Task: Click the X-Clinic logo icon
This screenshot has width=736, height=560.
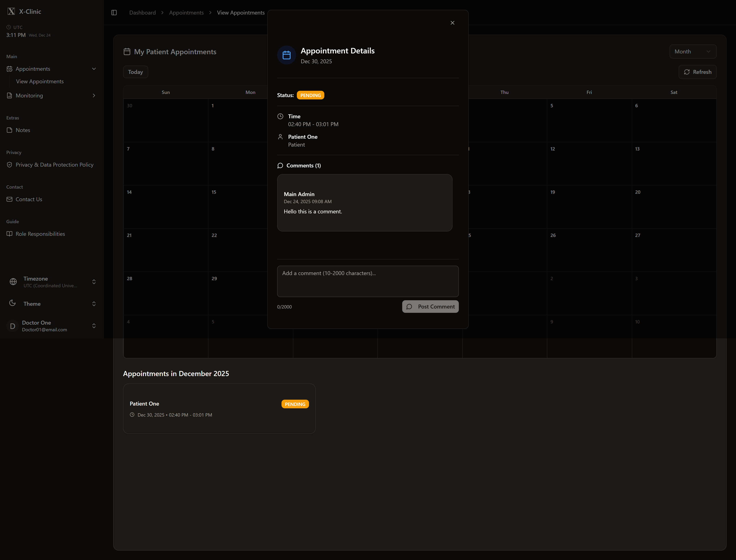Action: (x=11, y=11)
